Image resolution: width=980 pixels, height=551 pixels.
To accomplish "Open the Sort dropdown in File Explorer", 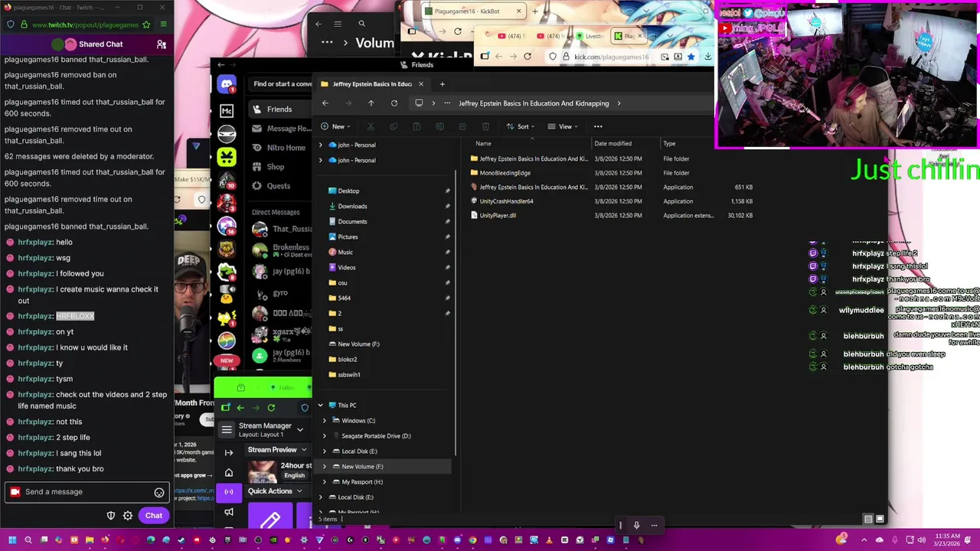I will (x=520, y=126).
